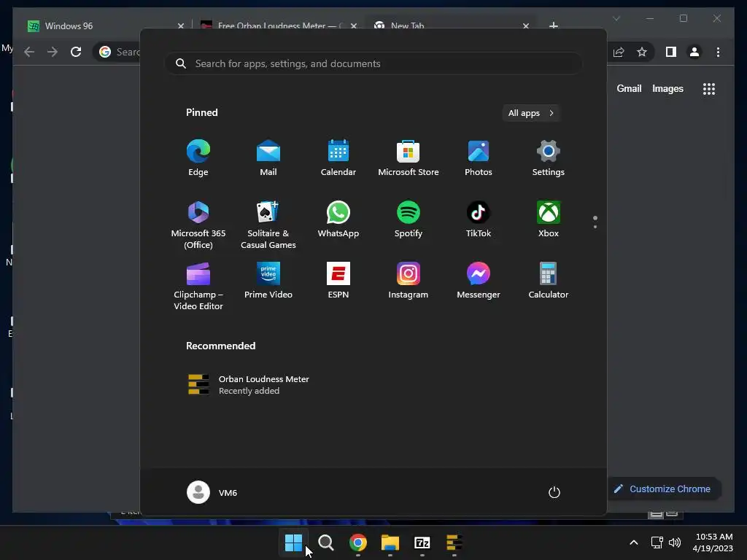Open the clock and date flyout

pos(713,542)
